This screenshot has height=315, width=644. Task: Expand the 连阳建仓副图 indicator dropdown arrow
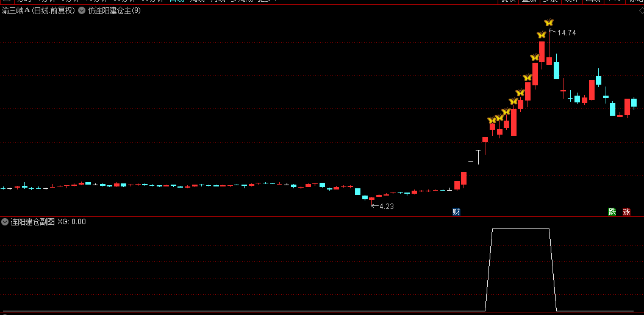pos(5,222)
